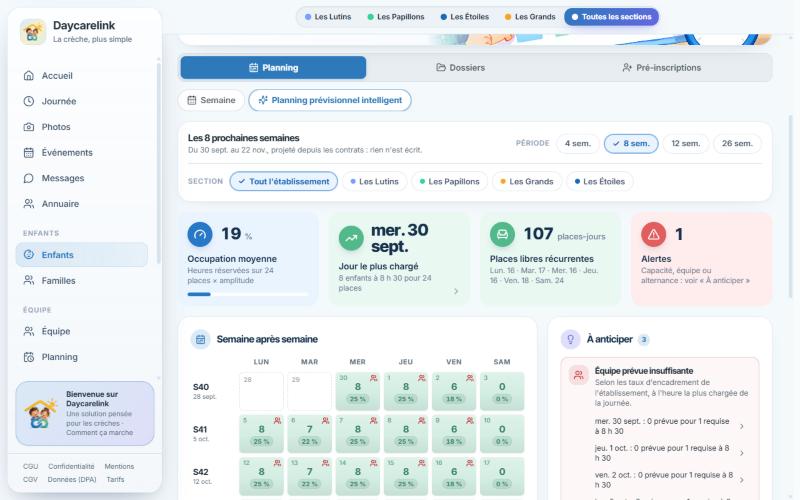Click the lightbulb icon beside À anticiper
The width and height of the screenshot is (800, 500).
pyautogui.click(x=570, y=339)
